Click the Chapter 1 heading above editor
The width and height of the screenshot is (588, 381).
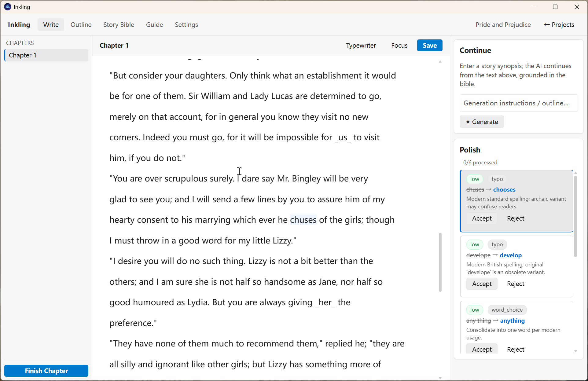point(114,46)
